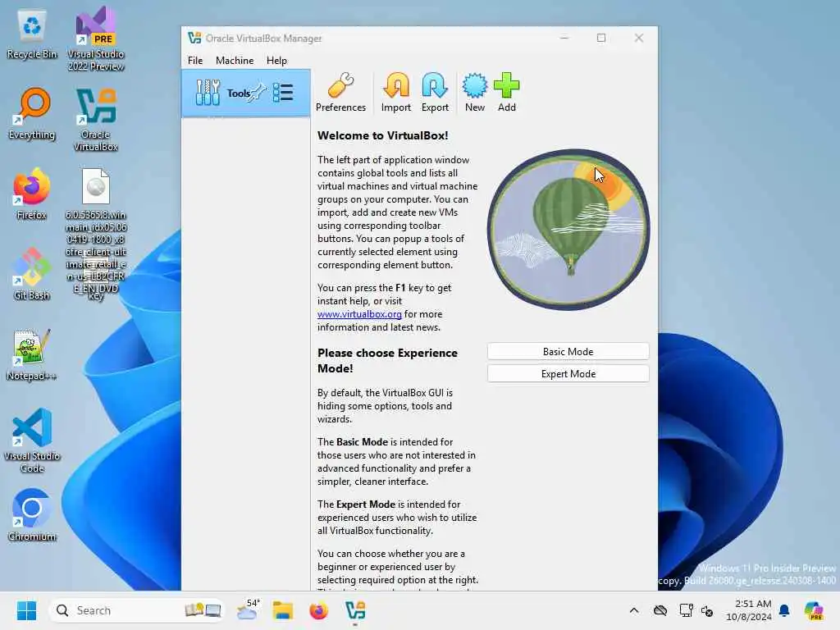Image resolution: width=840 pixels, height=630 pixels.
Task: Select the Oracle VirtualBox desktop shortcut
Action: [95, 120]
